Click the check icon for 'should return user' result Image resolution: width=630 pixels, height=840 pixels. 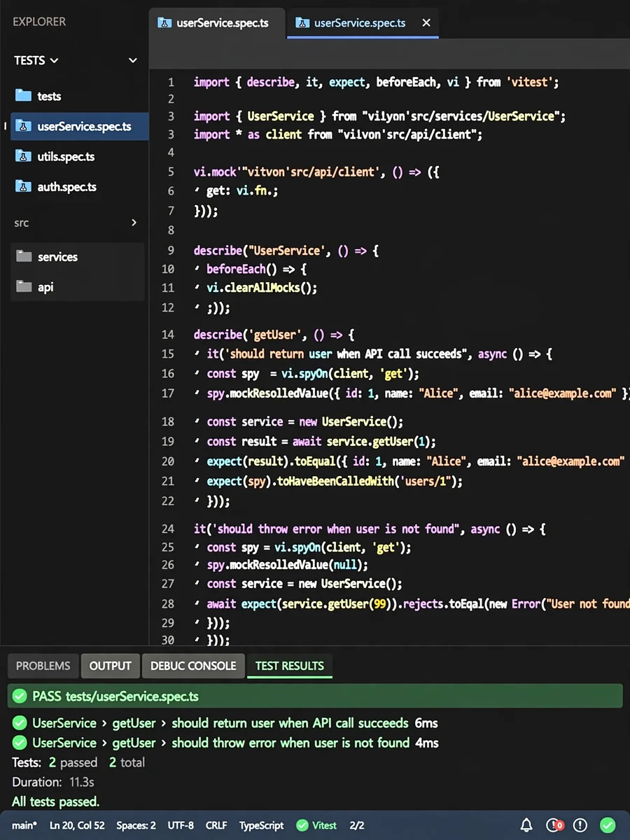click(x=20, y=722)
